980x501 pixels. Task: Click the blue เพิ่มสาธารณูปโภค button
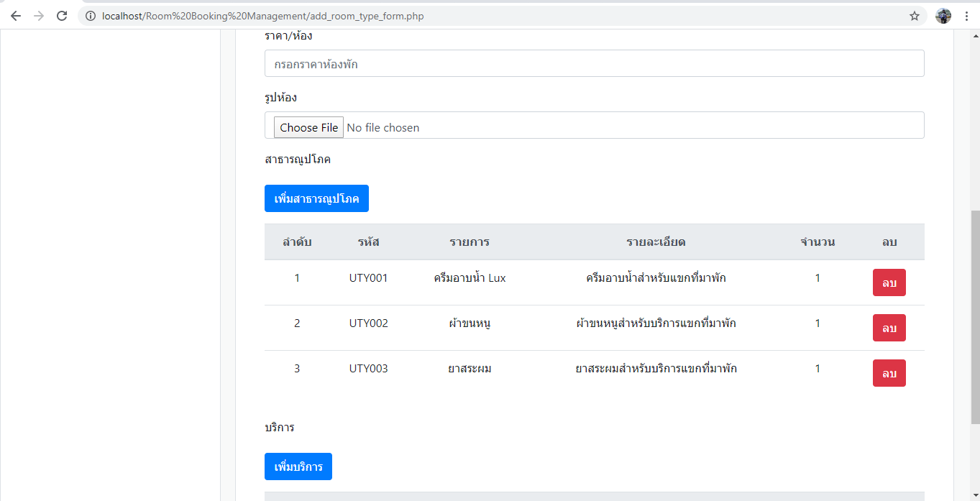(x=316, y=198)
